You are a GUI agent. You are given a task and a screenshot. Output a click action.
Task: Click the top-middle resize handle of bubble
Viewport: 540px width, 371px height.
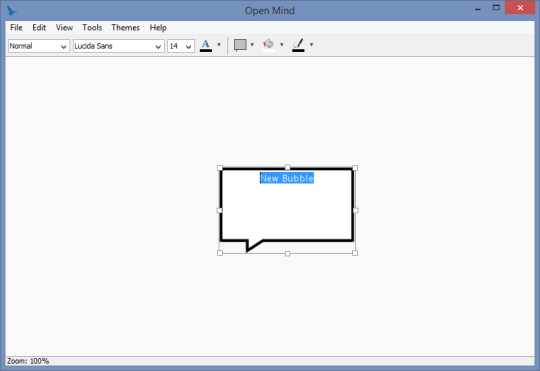point(288,167)
